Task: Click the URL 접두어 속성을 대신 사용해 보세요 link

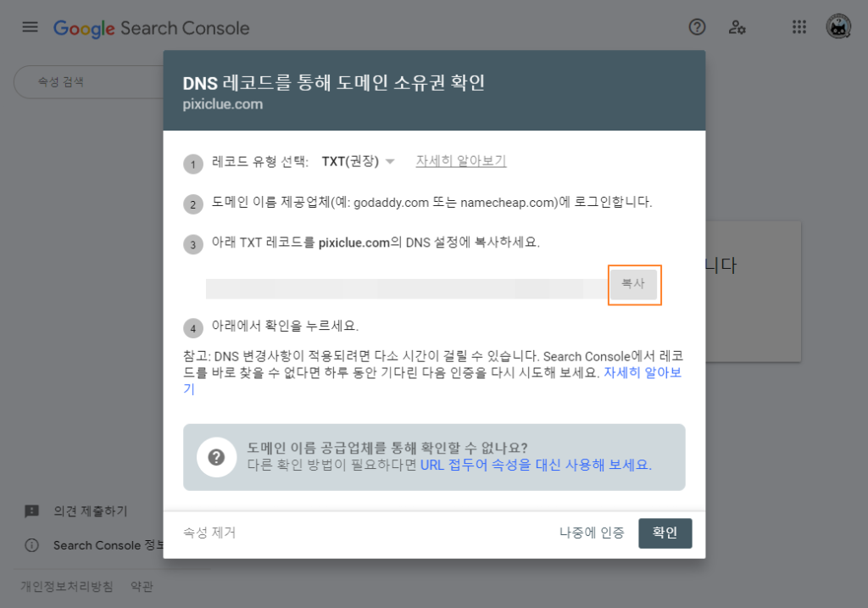Action: point(536,465)
